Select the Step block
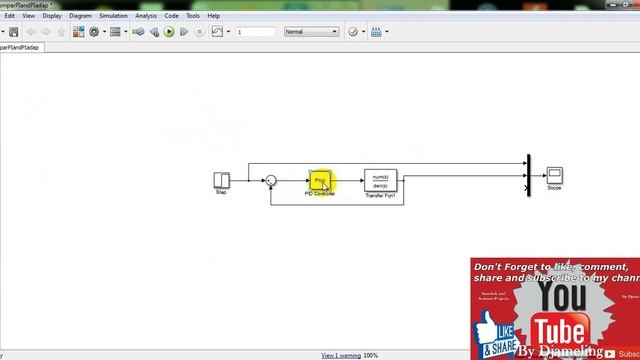640x360 pixels. pos(222,180)
